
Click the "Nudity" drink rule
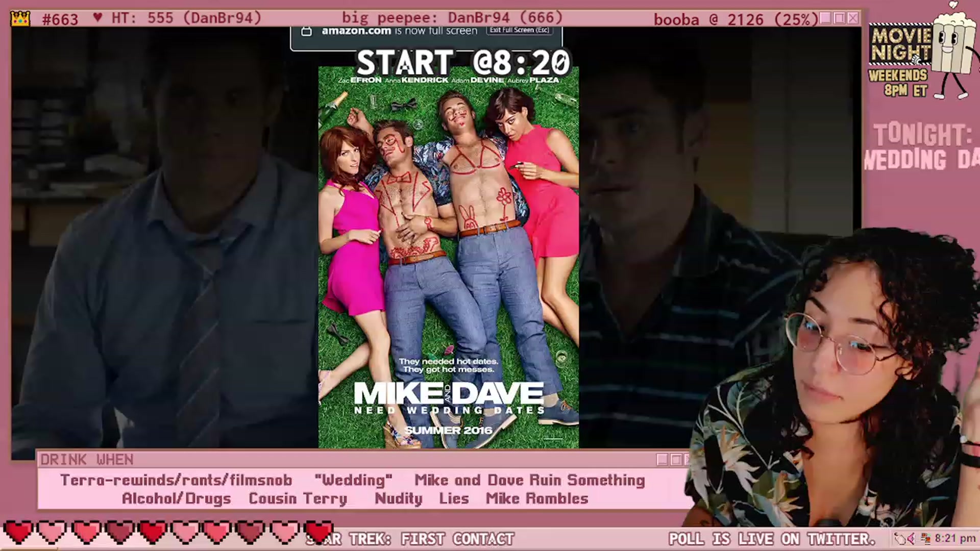pos(398,498)
